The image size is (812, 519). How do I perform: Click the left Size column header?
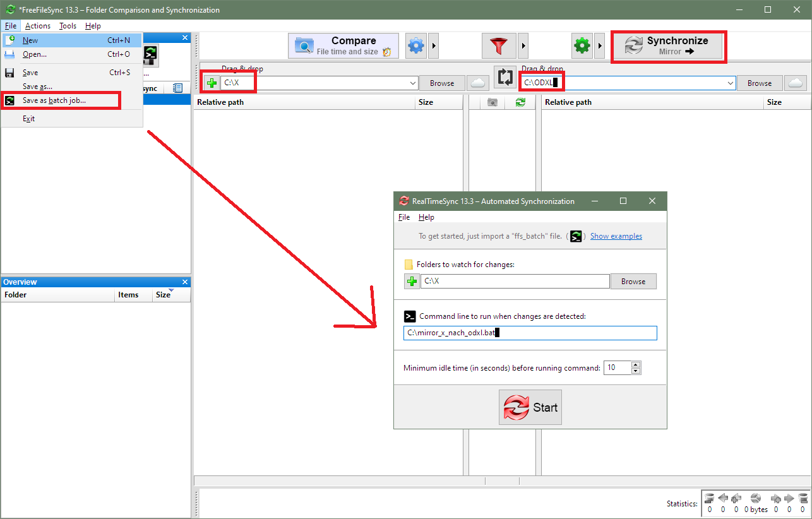(439, 102)
